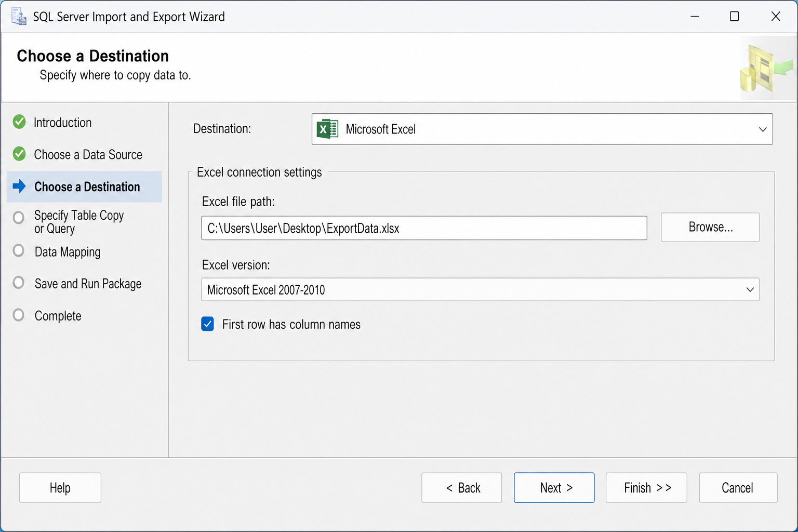Click the circle marker beside Specify Table Copy or Query
Viewport: 798px width, 532px height.
(x=19, y=217)
